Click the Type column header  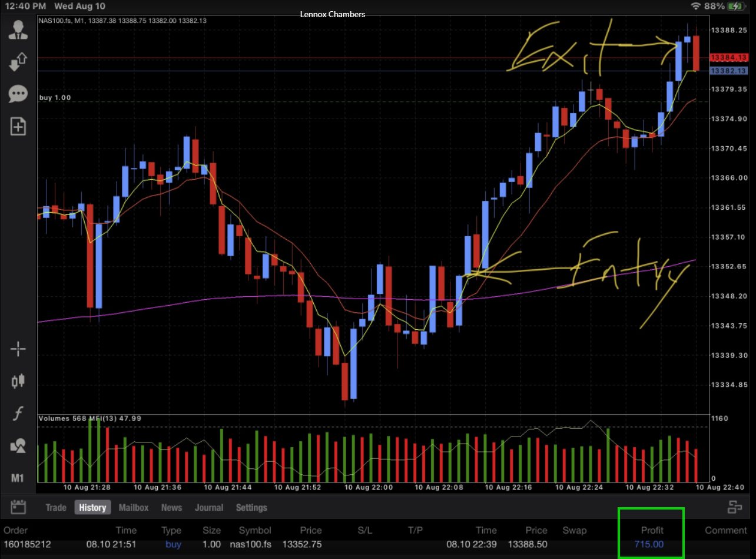coord(171,530)
